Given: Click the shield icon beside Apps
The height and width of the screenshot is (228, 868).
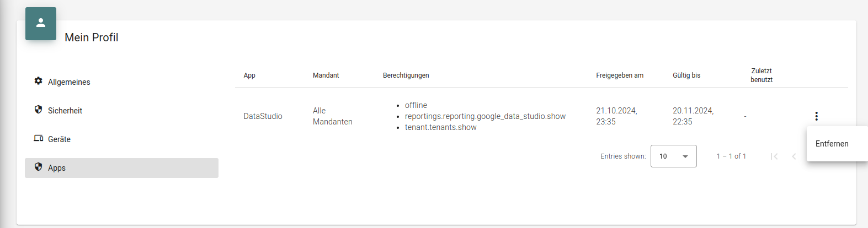Looking at the screenshot, I should pyautogui.click(x=38, y=167).
